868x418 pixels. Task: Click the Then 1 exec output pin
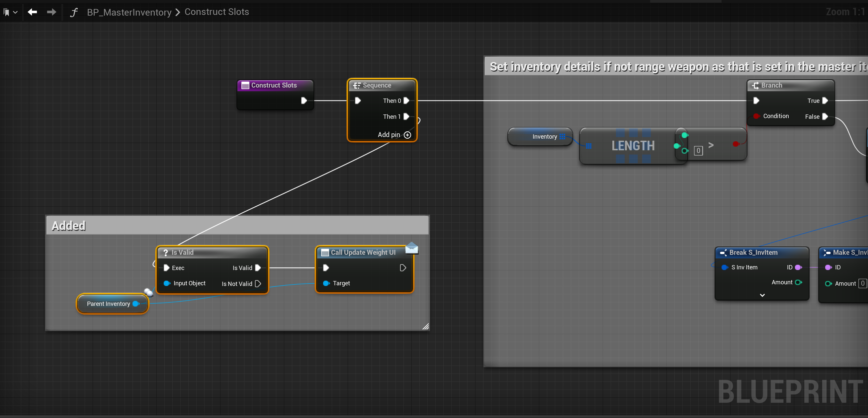[406, 116]
